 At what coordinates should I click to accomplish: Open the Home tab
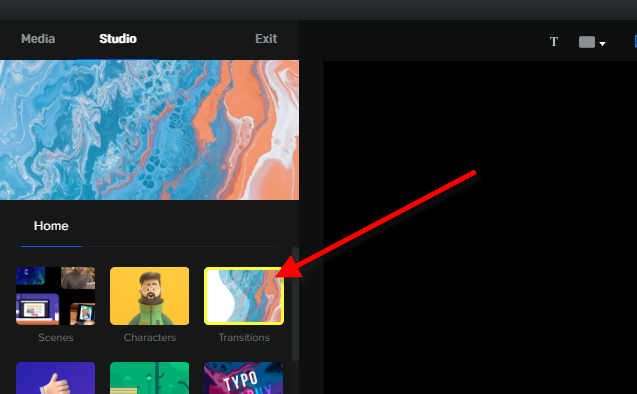click(51, 226)
